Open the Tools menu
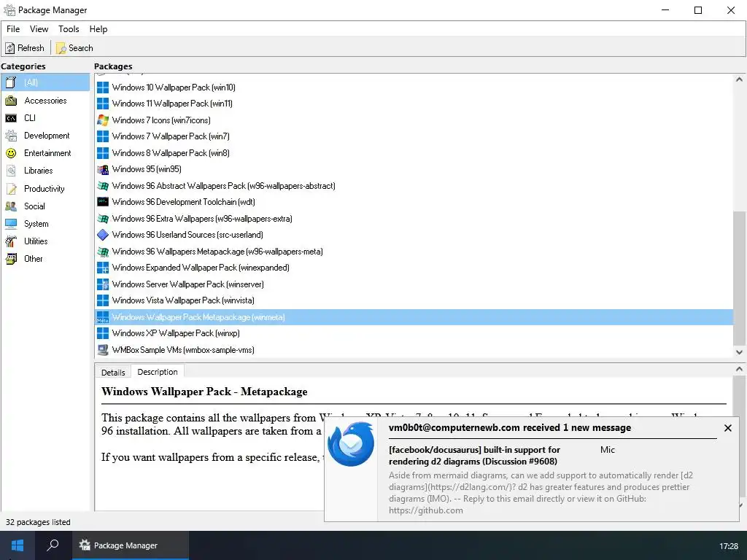The height and width of the screenshot is (560, 747). [x=69, y=29]
